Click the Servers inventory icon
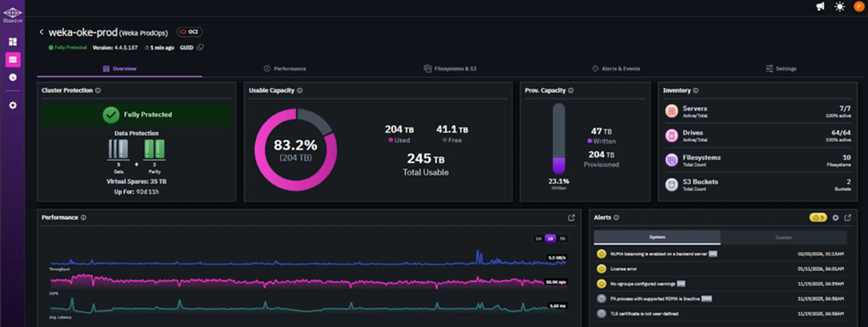This screenshot has width=868, height=327. (671, 111)
